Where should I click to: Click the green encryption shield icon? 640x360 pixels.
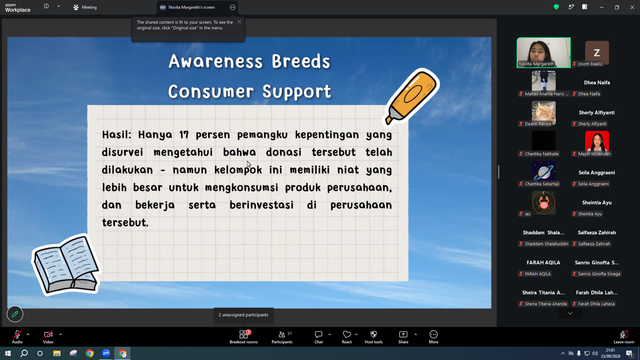[556, 7]
